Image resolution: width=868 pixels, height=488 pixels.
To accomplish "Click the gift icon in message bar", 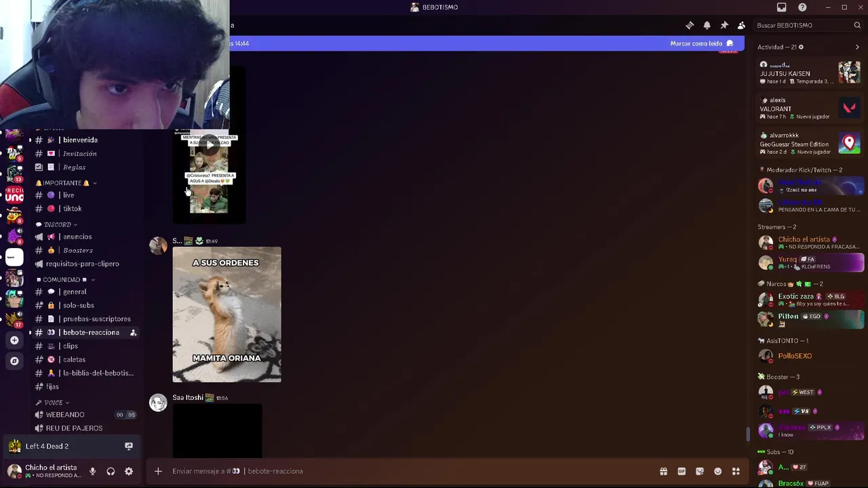I will point(663,471).
